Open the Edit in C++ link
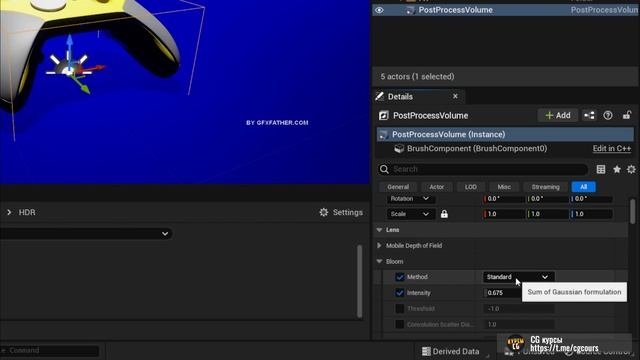Screen dimensions: 640x360 pyautogui.click(x=611, y=149)
